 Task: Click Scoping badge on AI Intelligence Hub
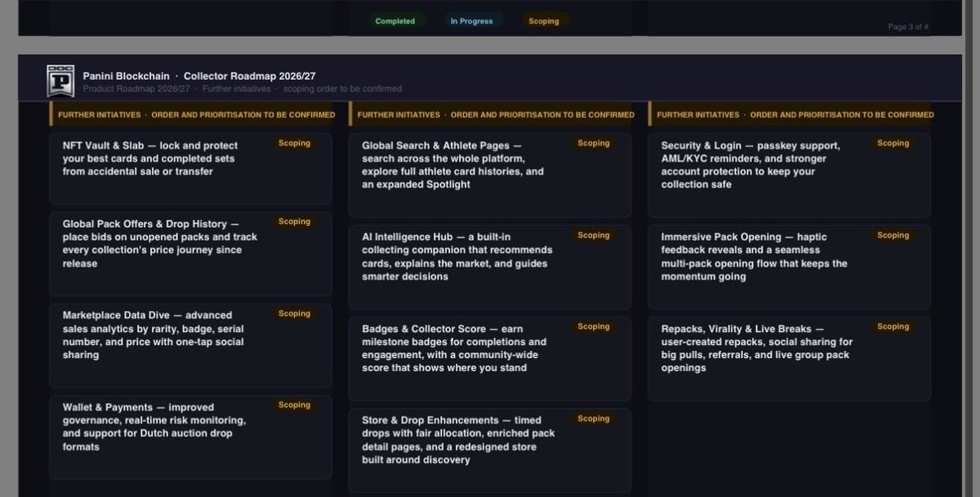click(594, 235)
